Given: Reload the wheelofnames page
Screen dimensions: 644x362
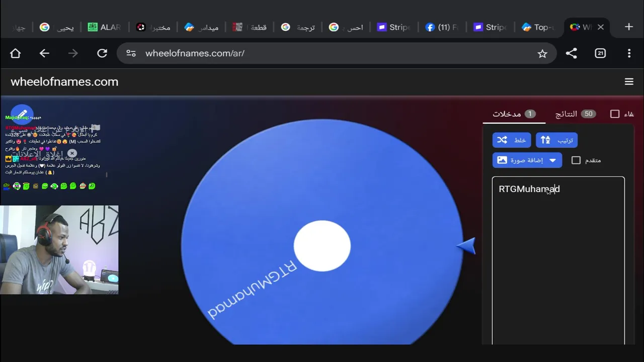Looking at the screenshot, I should (102, 53).
